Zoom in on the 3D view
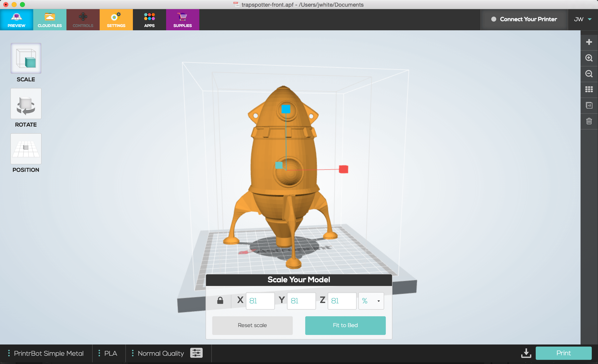Image resolution: width=598 pixels, height=364 pixels. [x=589, y=58]
